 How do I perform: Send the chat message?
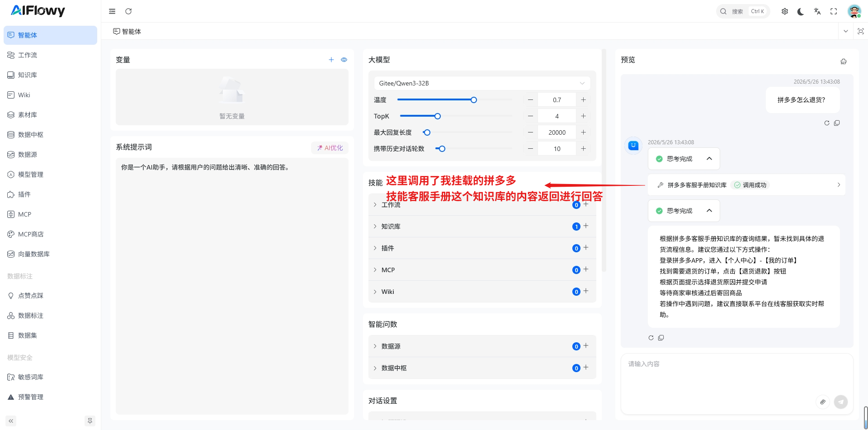(841, 402)
